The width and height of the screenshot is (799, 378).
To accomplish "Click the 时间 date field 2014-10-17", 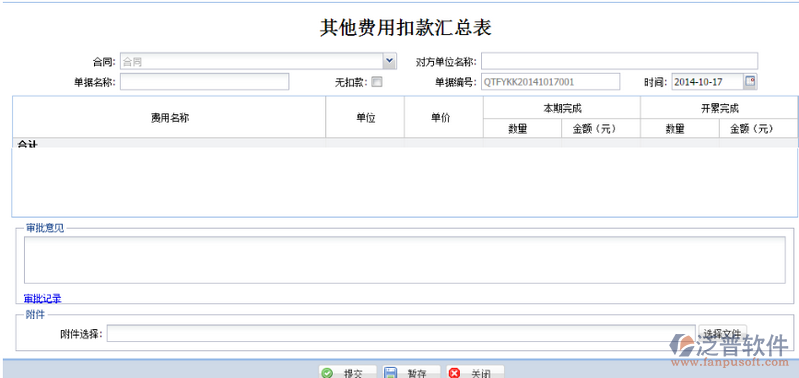I will click(x=708, y=82).
